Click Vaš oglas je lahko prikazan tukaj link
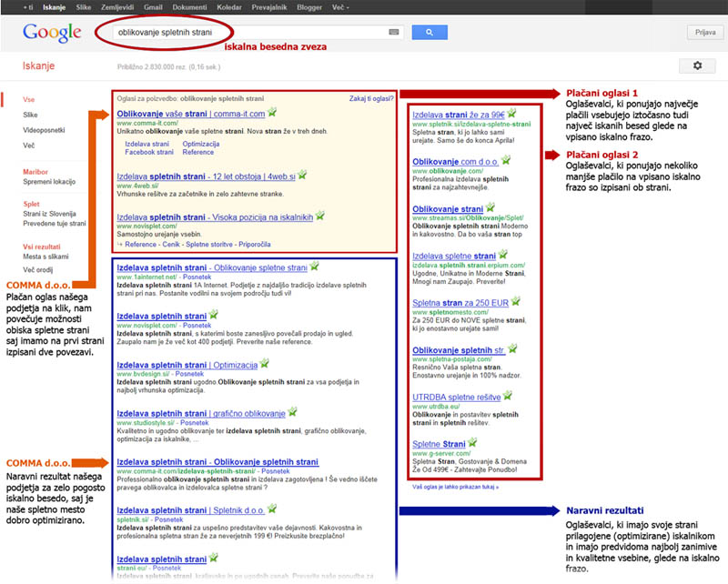Screen dimensions: 728x584 (x=456, y=487)
